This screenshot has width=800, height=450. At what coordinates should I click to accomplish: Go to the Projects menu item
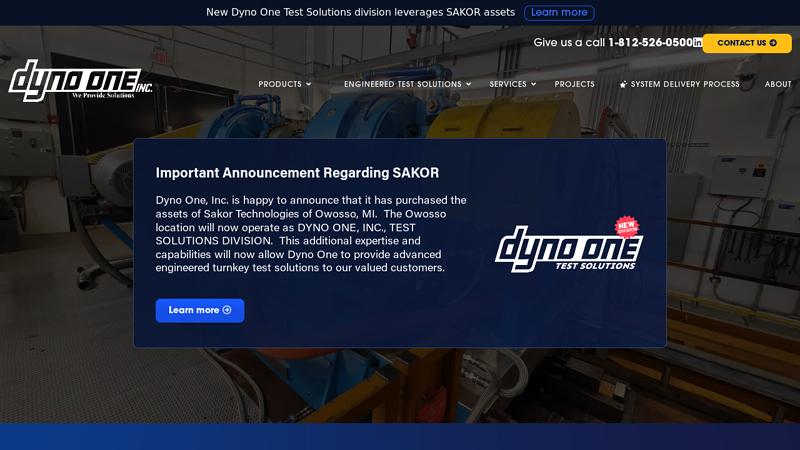(x=575, y=85)
